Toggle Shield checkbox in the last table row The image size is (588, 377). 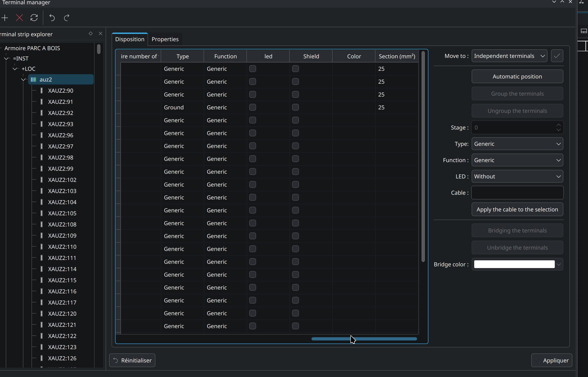click(295, 326)
